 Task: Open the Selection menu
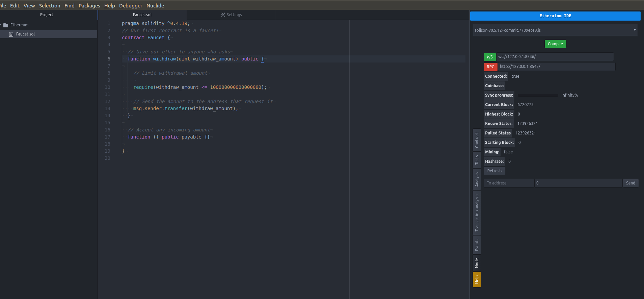point(50,5)
